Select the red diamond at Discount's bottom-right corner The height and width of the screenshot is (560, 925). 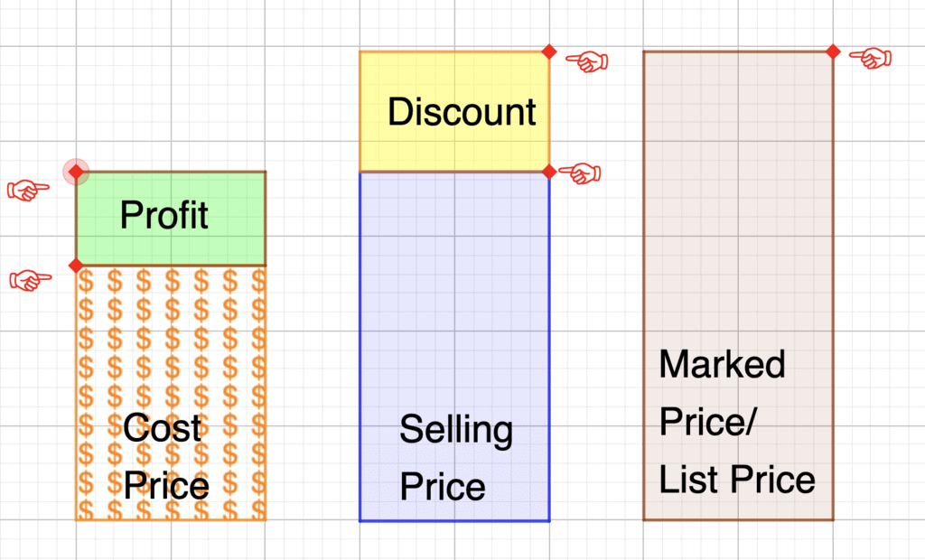549,172
